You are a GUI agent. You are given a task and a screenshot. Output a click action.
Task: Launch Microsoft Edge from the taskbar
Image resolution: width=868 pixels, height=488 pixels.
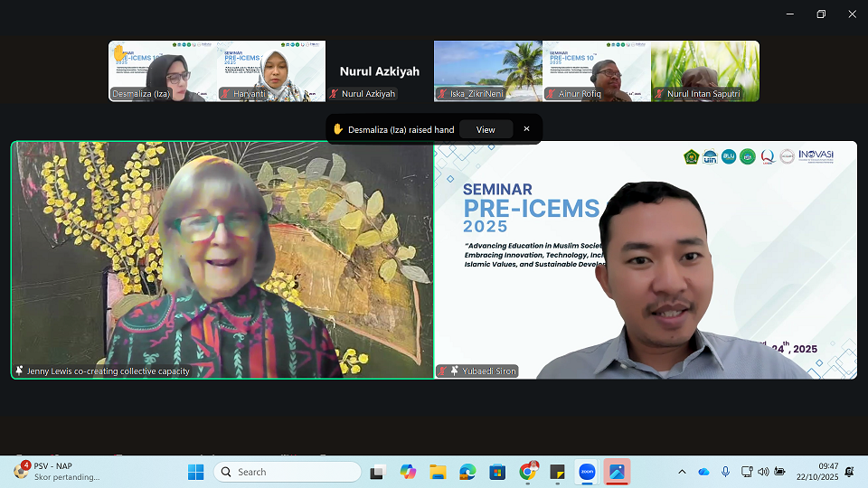pyautogui.click(x=467, y=472)
